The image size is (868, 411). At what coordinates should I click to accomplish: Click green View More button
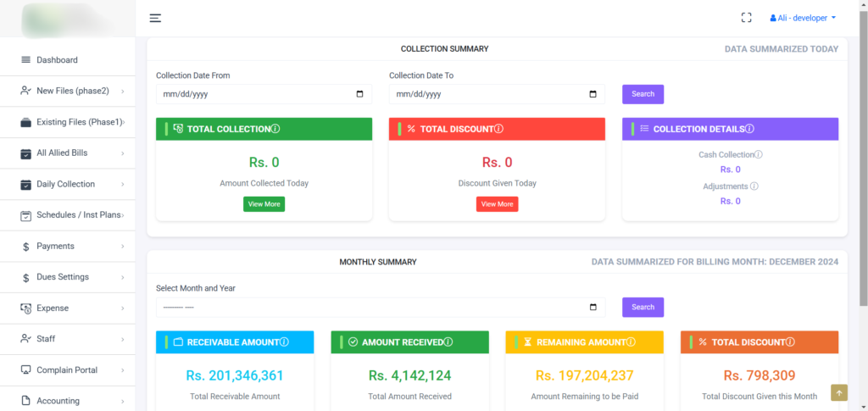point(264,204)
